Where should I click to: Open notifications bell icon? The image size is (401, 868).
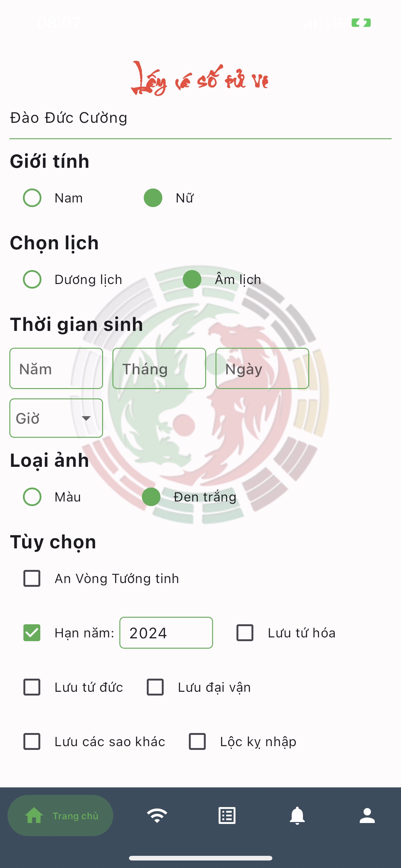pyautogui.click(x=297, y=816)
